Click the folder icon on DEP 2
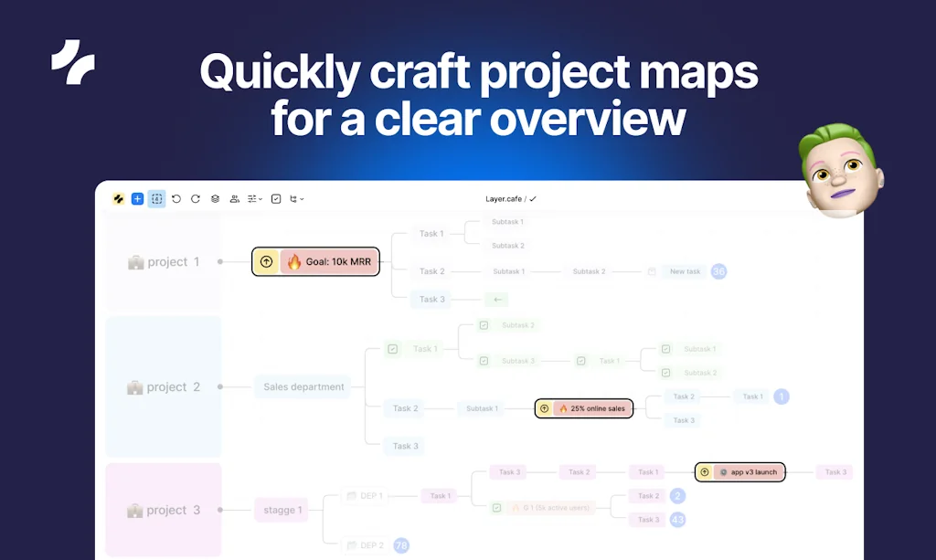The image size is (936, 560). 352,545
